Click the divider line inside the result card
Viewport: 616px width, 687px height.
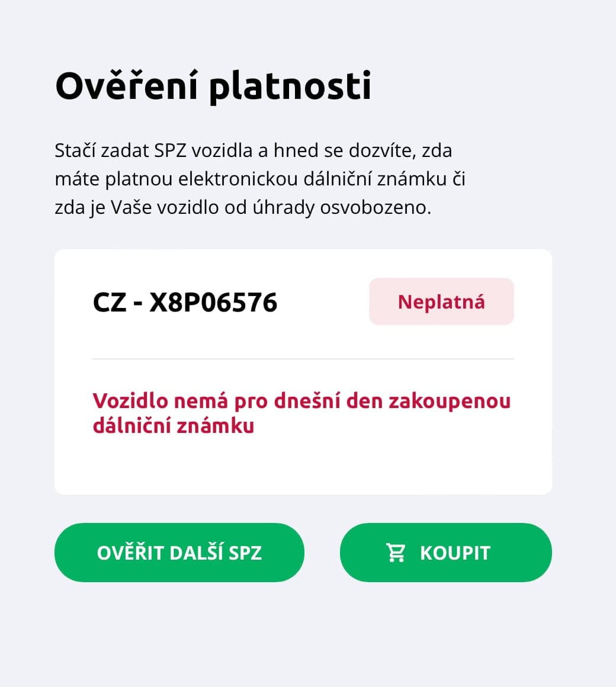point(303,359)
